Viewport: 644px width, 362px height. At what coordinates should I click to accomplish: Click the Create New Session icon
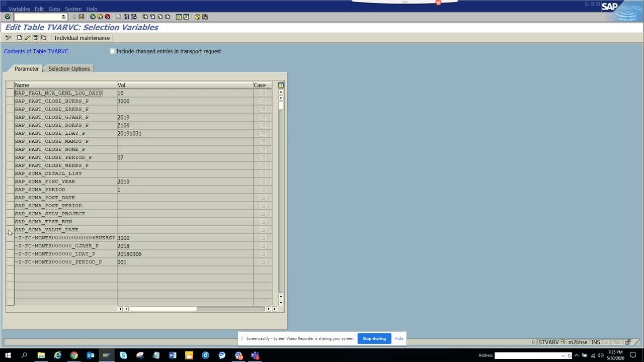(179, 17)
